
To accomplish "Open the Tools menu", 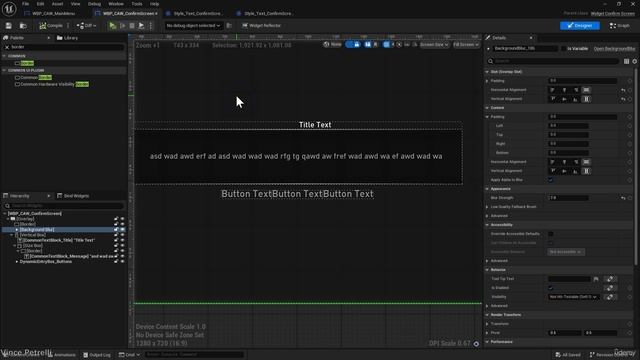I will (137, 4).
